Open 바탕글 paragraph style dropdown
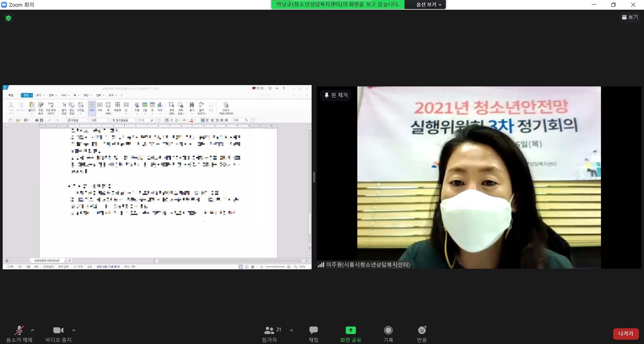644x344 pixels. pyautogui.click(x=78, y=120)
